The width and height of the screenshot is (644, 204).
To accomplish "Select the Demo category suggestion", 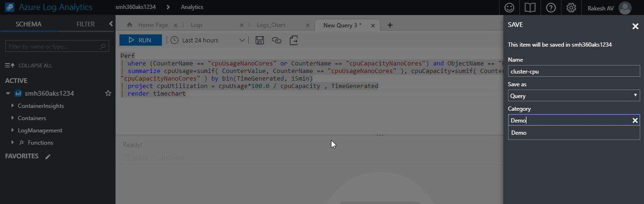I will (x=574, y=133).
